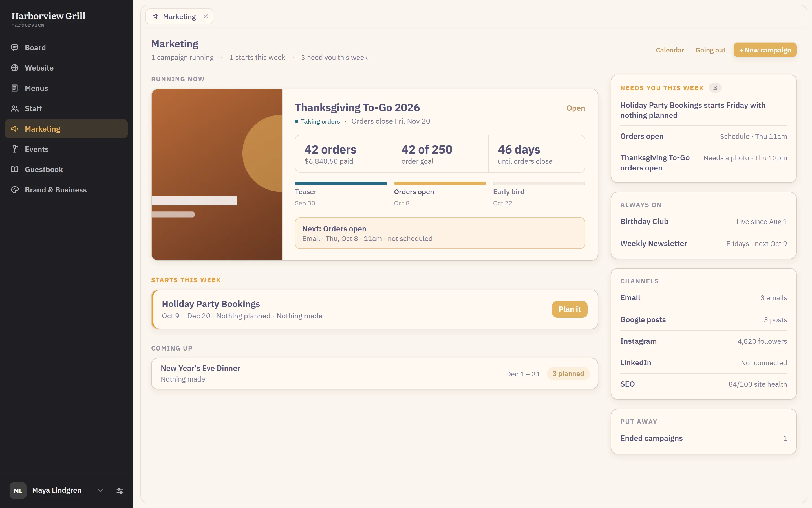Open Holiday Party Bookings starts Friday alert
This screenshot has width=812, height=508.
[703, 110]
